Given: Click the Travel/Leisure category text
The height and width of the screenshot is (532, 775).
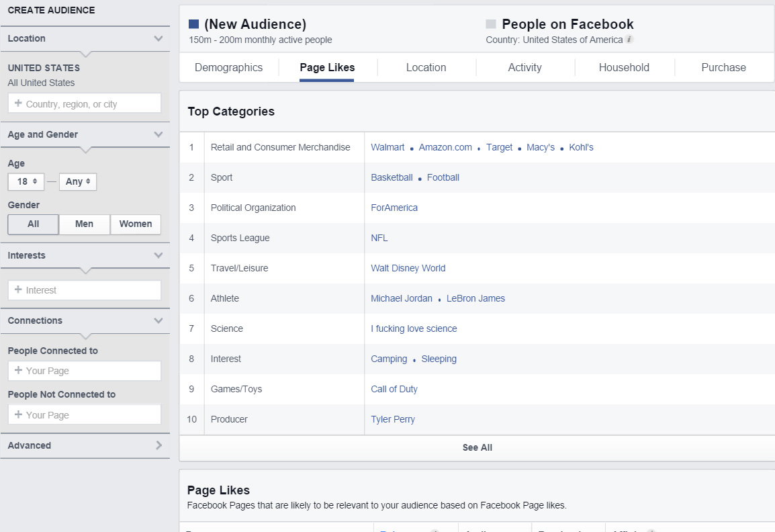Looking at the screenshot, I should click(240, 268).
